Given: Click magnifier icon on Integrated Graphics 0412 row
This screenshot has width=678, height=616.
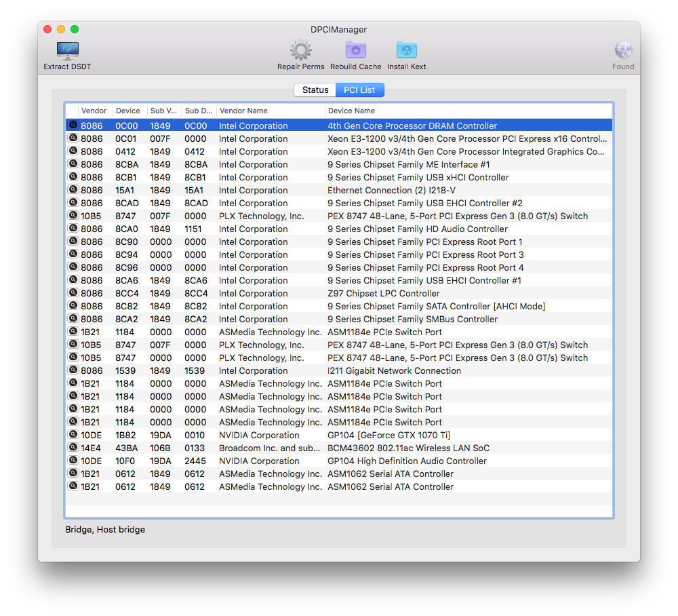Looking at the screenshot, I should [x=73, y=151].
